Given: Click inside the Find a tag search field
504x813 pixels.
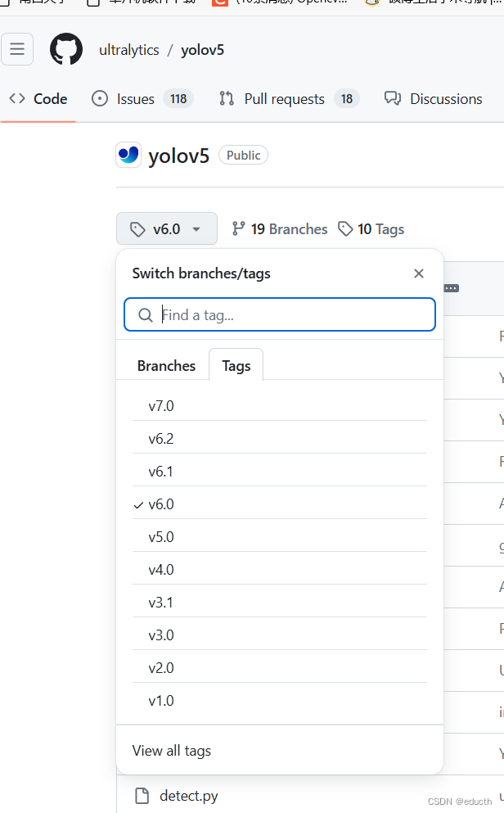Looking at the screenshot, I should [x=280, y=314].
